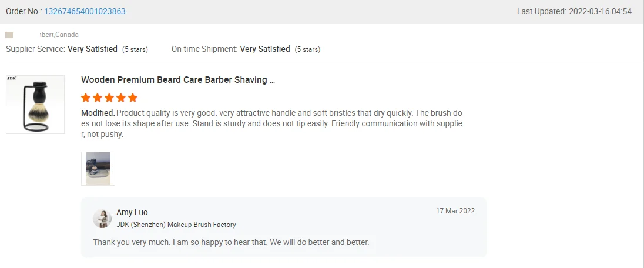644x268 pixels.
Task: Open JDK (Shenzhen) Makeup Brush Factory link
Action: click(176, 225)
